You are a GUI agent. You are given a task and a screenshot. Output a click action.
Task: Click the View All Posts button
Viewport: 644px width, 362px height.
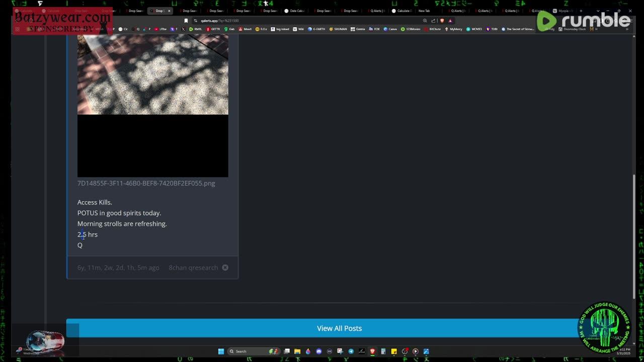(x=339, y=328)
